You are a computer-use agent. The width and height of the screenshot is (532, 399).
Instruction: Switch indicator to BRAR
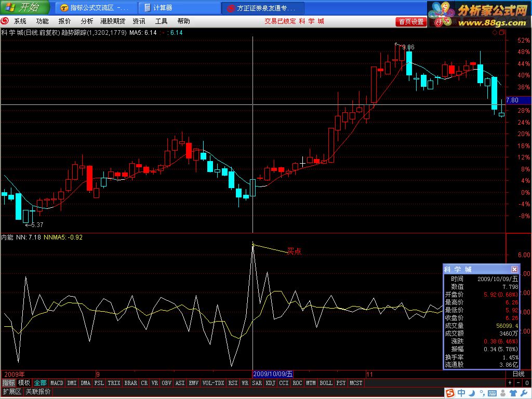click(x=130, y=383)
